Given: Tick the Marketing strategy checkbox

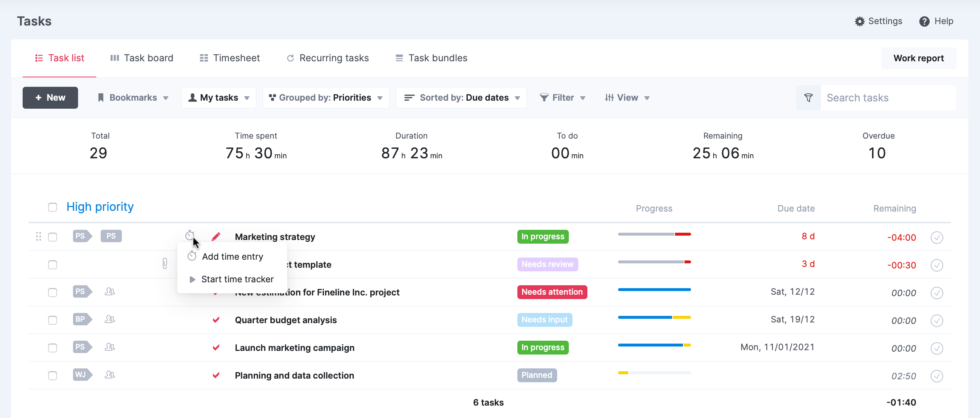Looking at the screenshot, I should coord(53,237).
